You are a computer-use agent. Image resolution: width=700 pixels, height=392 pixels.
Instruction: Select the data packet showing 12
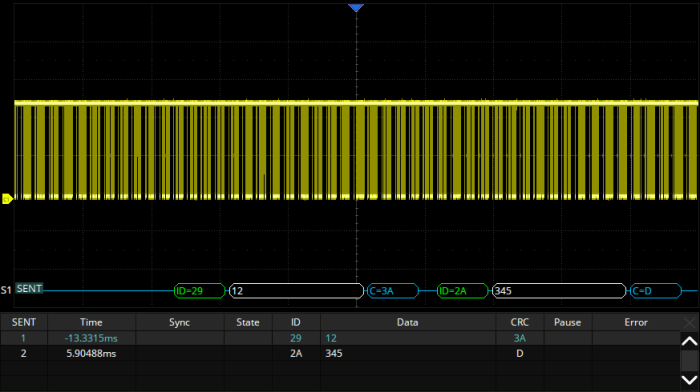296,291
